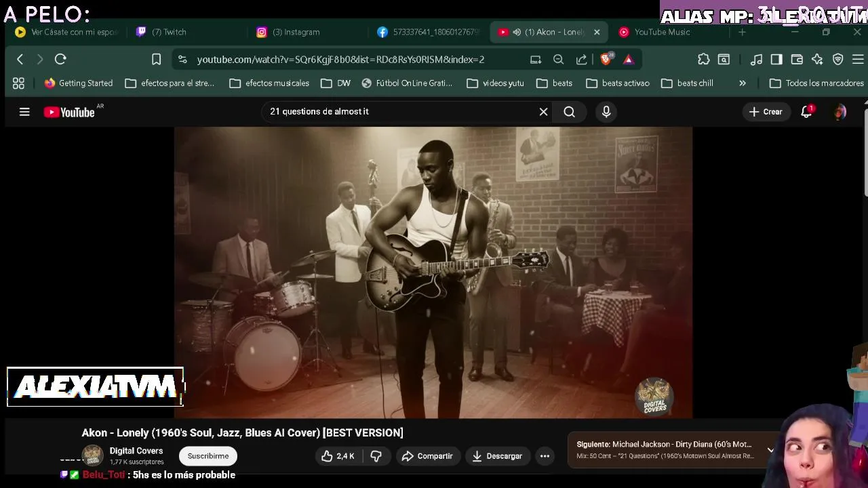Switch to the Facebook 573337641 tab
The height and width of the screenshot is (488, 868).
point(429,32)
